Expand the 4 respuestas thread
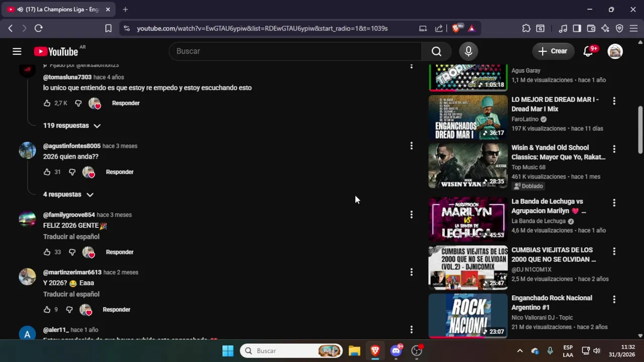Image resolution: width=644 pixels, height=362 pixels. (68, 195)
